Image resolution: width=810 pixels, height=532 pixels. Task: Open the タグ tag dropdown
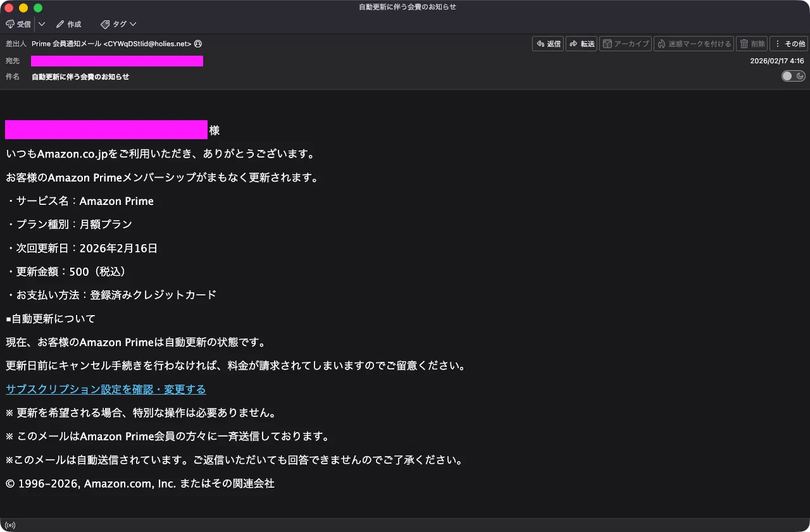(118, 24)
